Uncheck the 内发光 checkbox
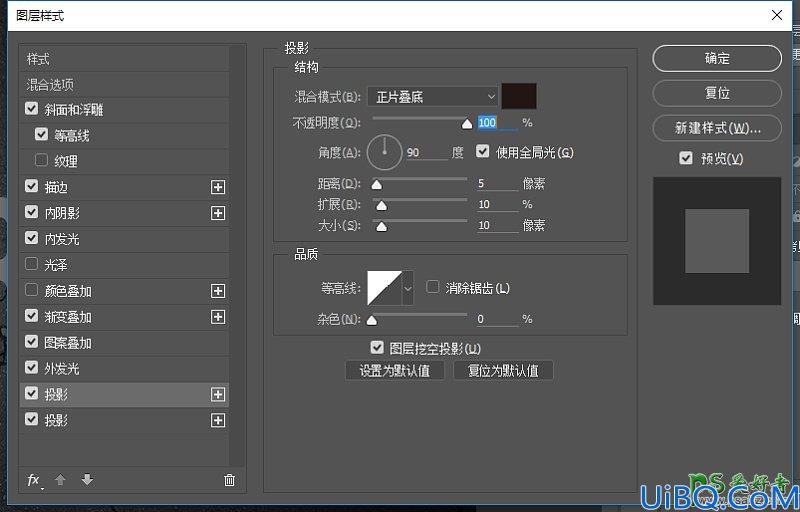The height and width of the screenshot is (512, 800). [32, 238]
